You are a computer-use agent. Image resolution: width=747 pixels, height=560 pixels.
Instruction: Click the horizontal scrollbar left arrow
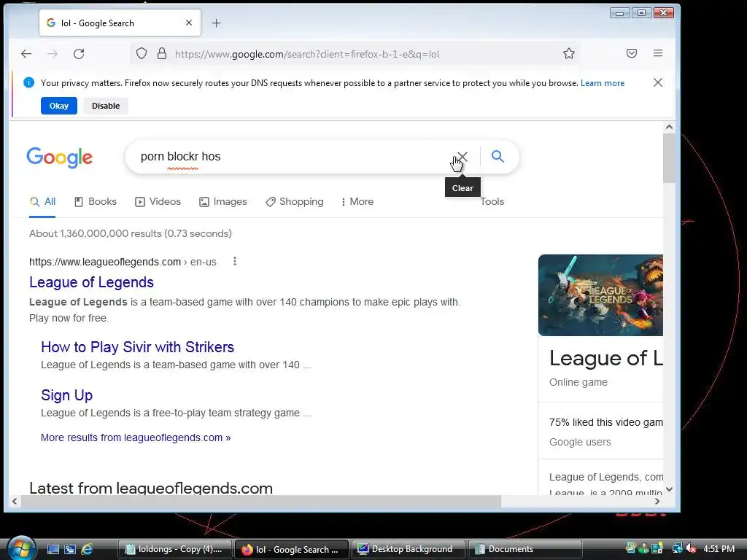(15, 501)
